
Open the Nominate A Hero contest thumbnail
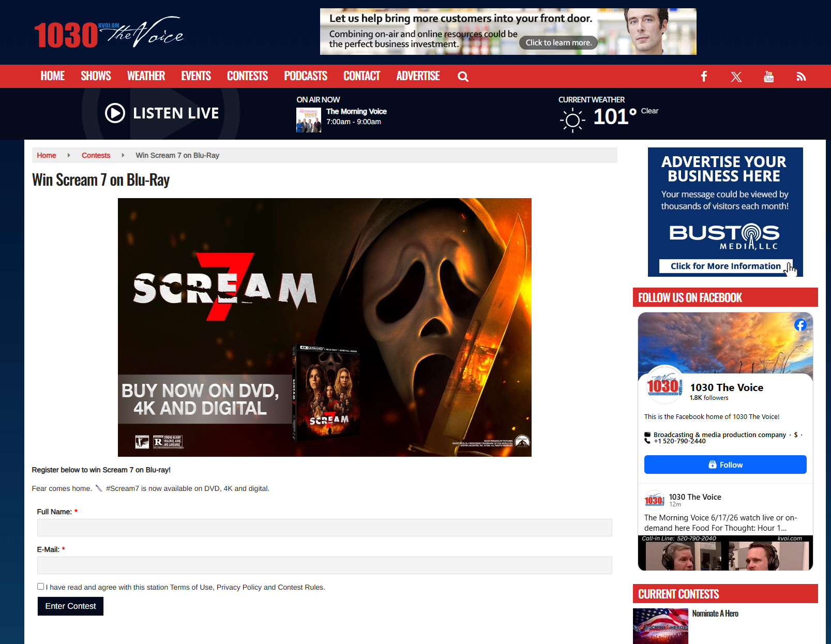pyautogui.click(x=660, y=626)
